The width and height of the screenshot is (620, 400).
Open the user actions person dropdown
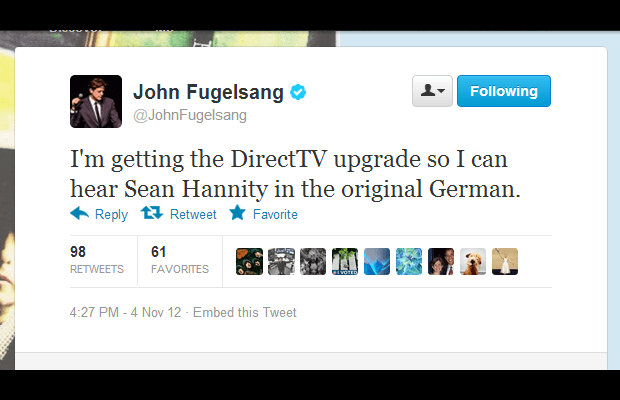(432, 91)
